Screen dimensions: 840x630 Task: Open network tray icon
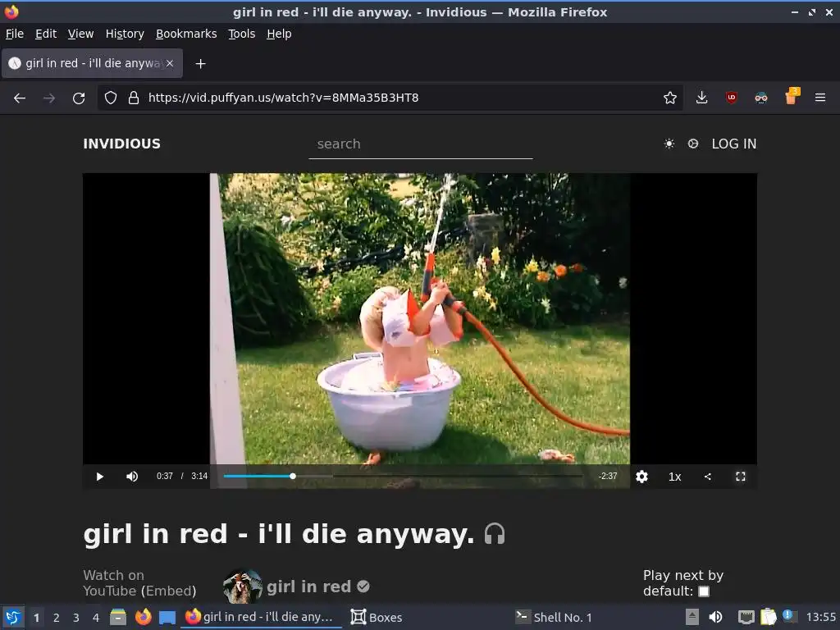746,617
